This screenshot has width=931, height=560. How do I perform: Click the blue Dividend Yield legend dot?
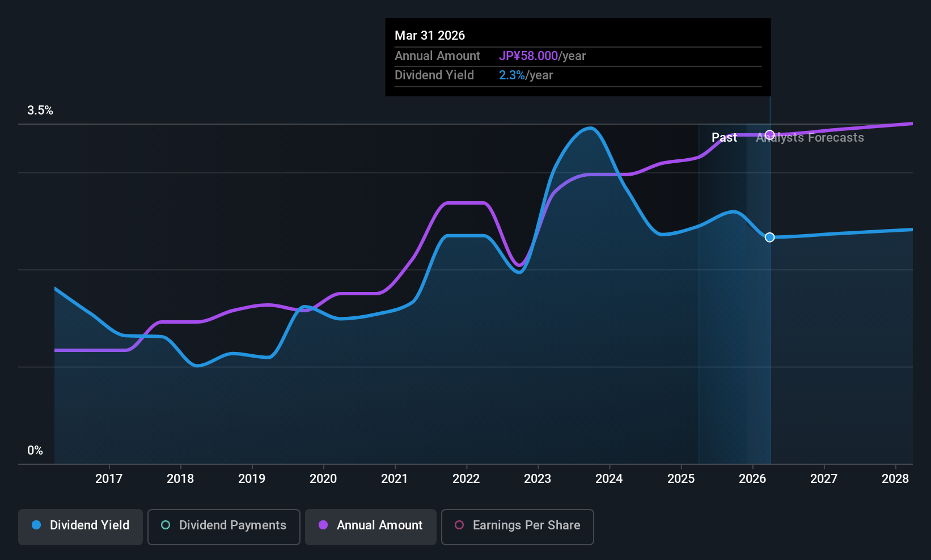(36, 525)
